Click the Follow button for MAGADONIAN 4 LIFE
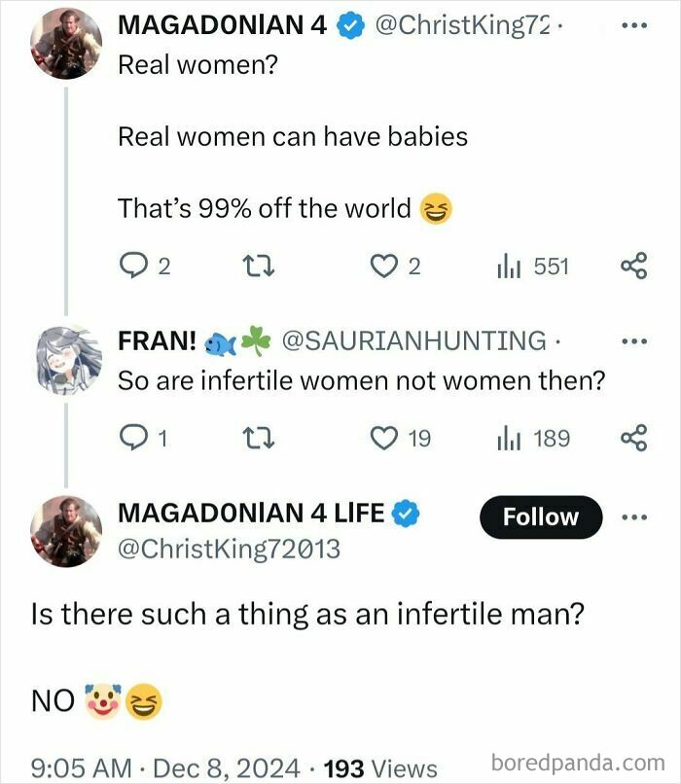 tap(541, 517)
